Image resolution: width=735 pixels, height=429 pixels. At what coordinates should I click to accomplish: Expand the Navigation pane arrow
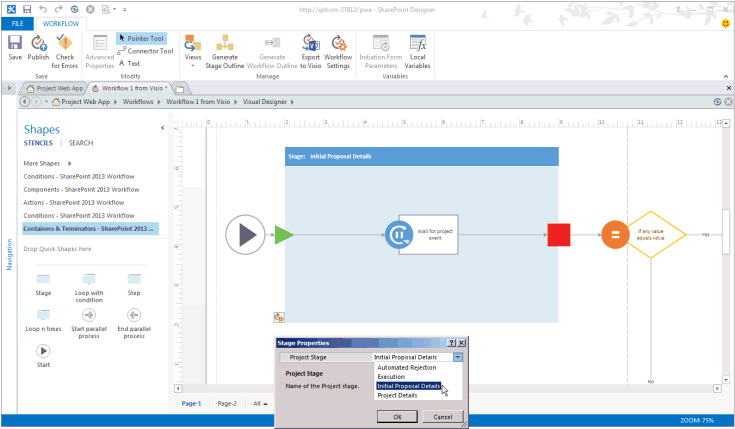(x=9, y=88)
